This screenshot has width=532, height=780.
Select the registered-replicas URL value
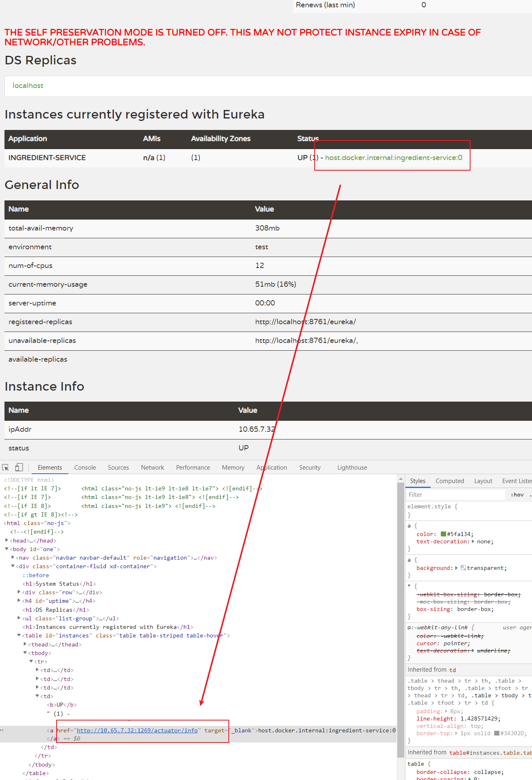(305, 322)
